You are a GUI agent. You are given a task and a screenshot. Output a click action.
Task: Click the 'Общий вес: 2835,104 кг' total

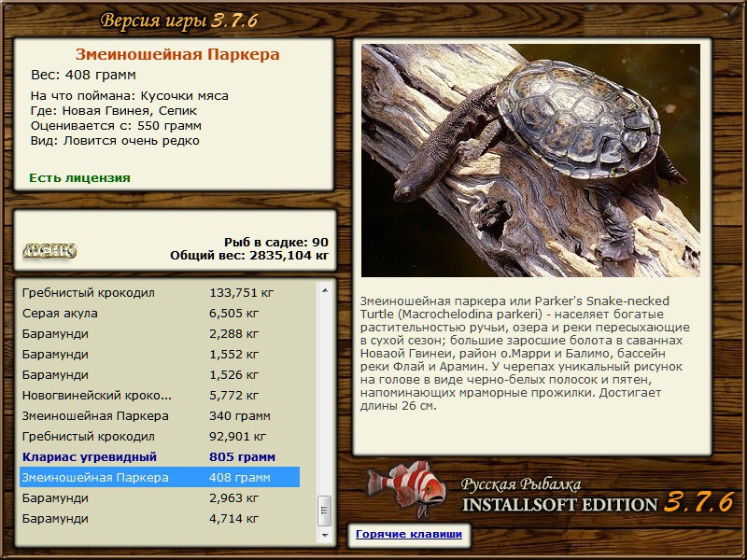[x=249, y=255]
